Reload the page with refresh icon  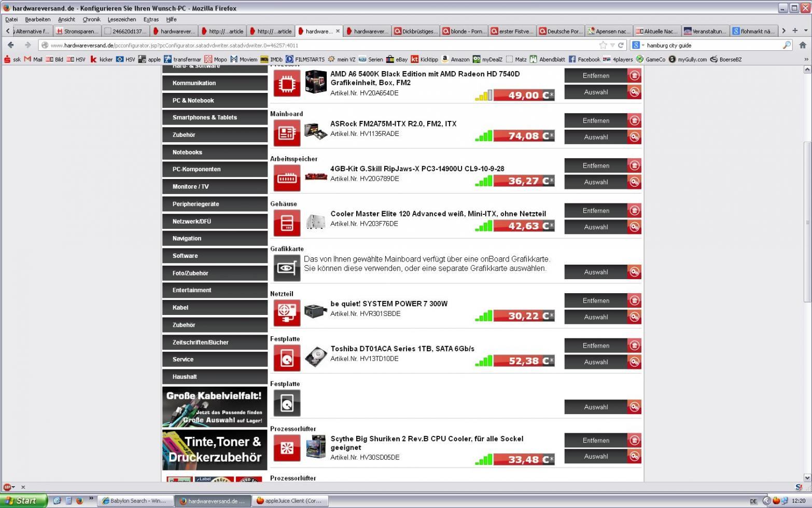click(x=621, y=45)
